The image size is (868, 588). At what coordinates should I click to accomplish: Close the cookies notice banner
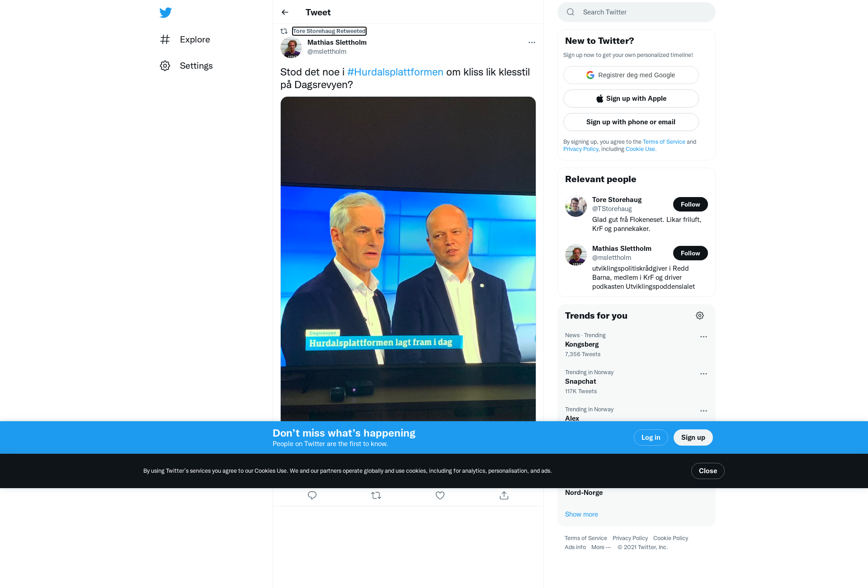click(708, 471)
